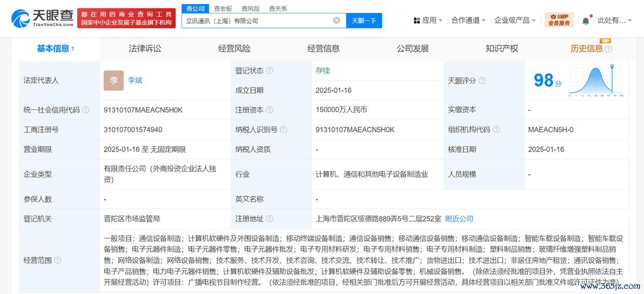Click the red 国家中小企业发展子基金 banner

126,18
